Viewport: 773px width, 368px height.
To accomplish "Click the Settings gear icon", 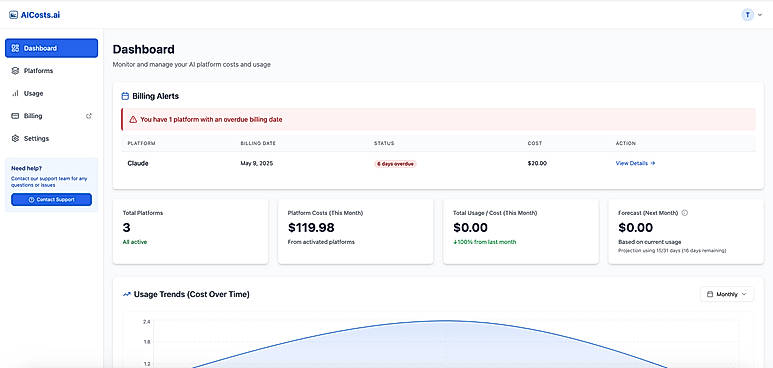I will pos(15,139).
